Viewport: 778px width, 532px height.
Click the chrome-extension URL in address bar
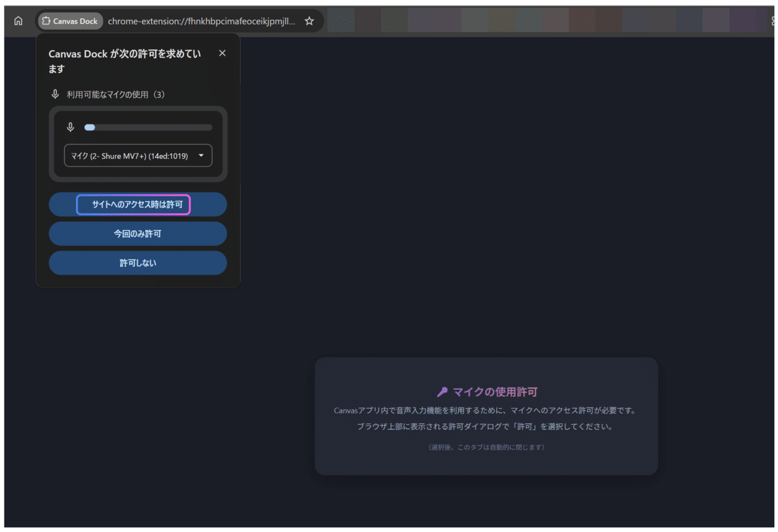point(202,21)
